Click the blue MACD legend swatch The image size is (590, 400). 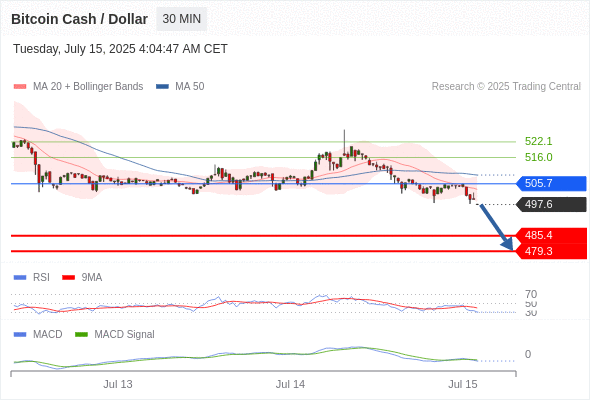pyautogui.click(x=20, y=335)
